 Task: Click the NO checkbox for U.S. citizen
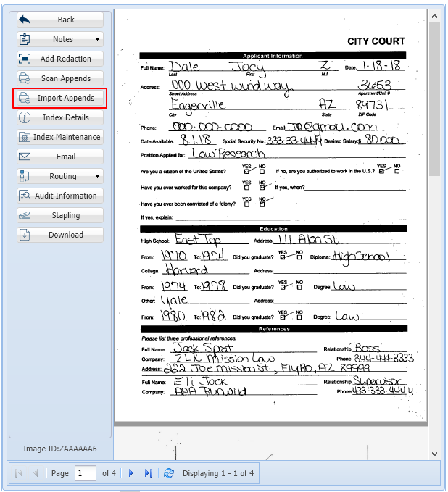click(262, 171)
